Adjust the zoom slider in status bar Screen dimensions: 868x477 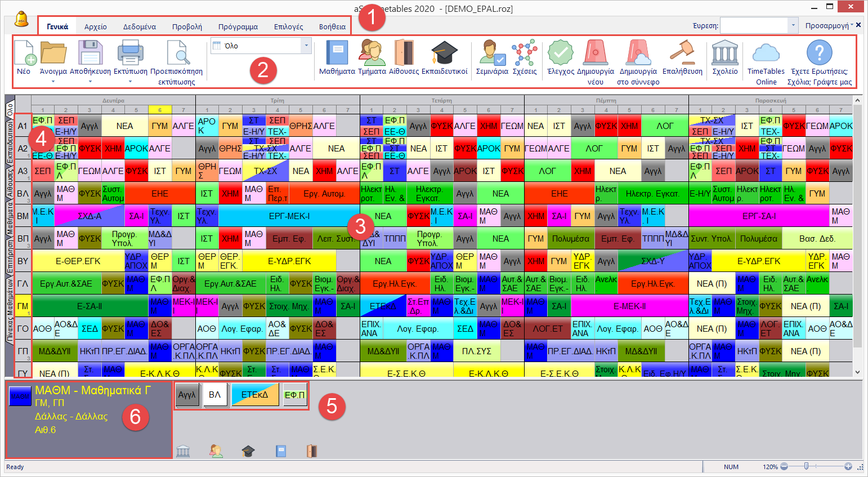point(806,466)
